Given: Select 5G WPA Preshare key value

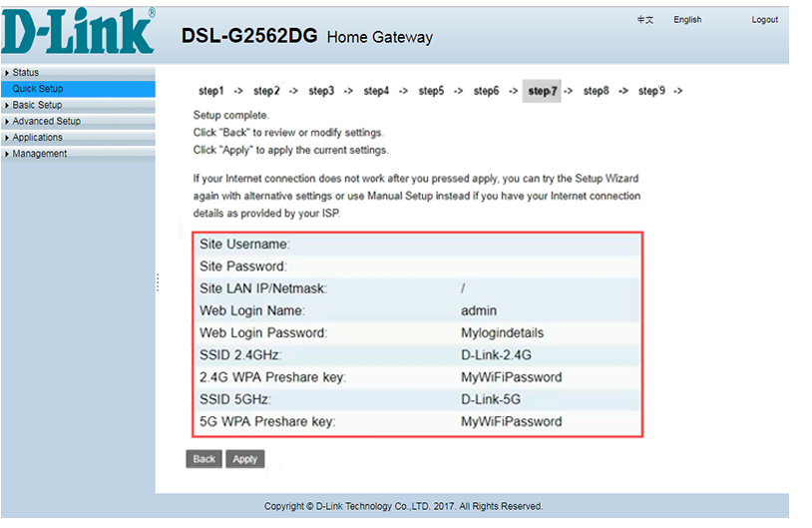Looking at the screenshot, I should coord(511,422).
